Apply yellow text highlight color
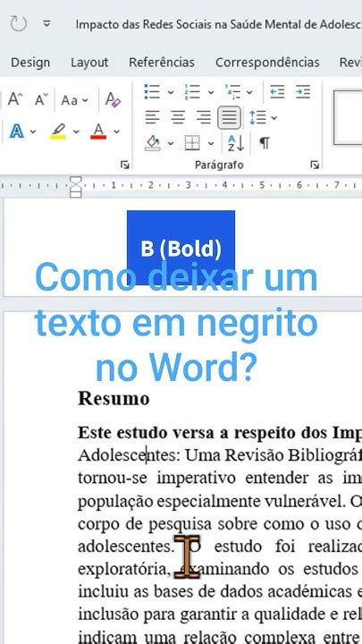 tap(58, 131)
